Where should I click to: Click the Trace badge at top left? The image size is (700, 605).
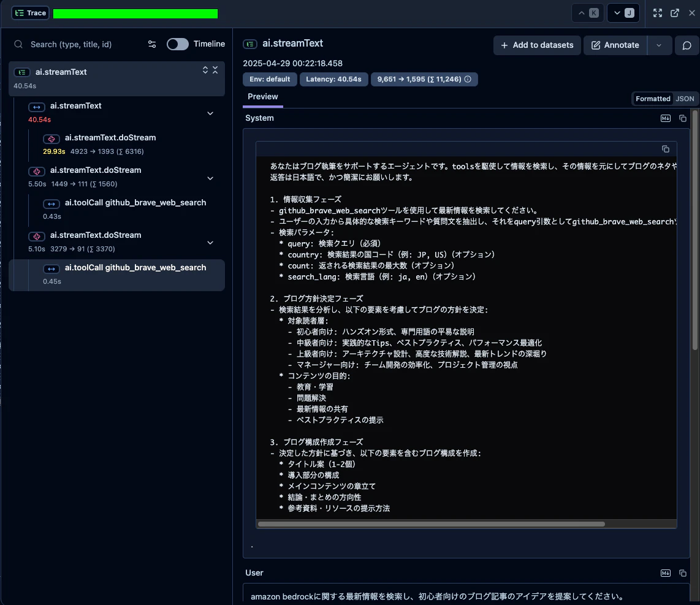(31, 13)
